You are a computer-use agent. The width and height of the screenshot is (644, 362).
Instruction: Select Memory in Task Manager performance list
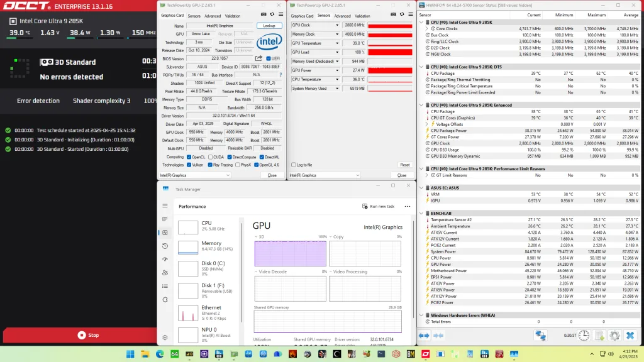click(x=209, y=246)
